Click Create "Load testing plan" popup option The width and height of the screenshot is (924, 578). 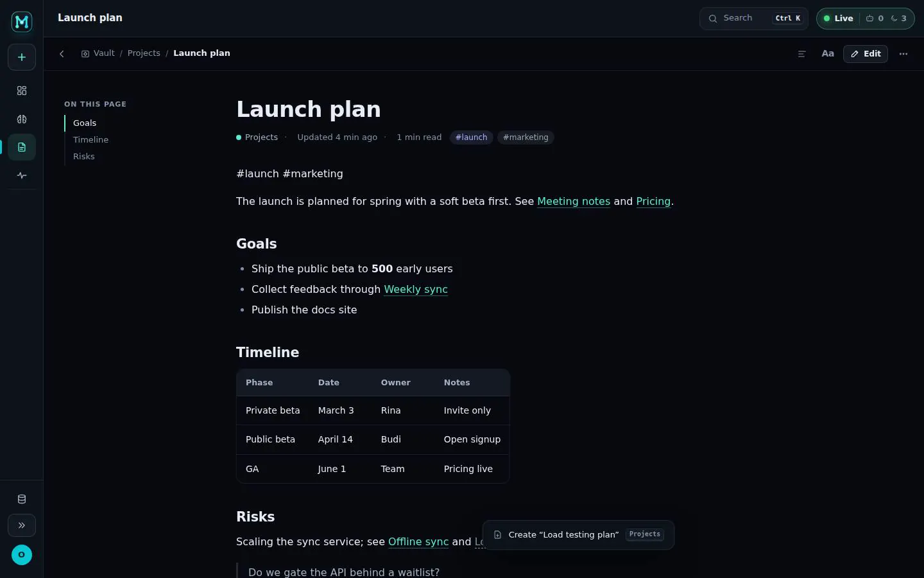(579, 535)
